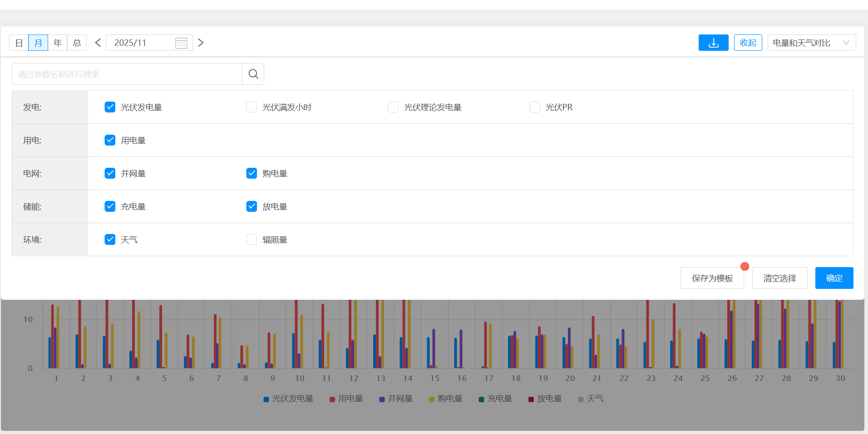Toggle 并网量 legend marker
The height and width of the screenshot is (434, 868).
click(382, 399)
